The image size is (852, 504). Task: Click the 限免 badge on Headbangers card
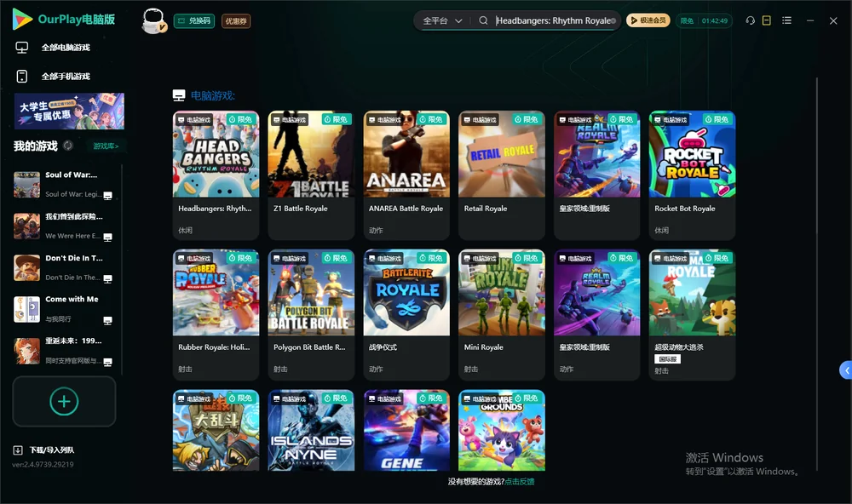coord(241,119)
